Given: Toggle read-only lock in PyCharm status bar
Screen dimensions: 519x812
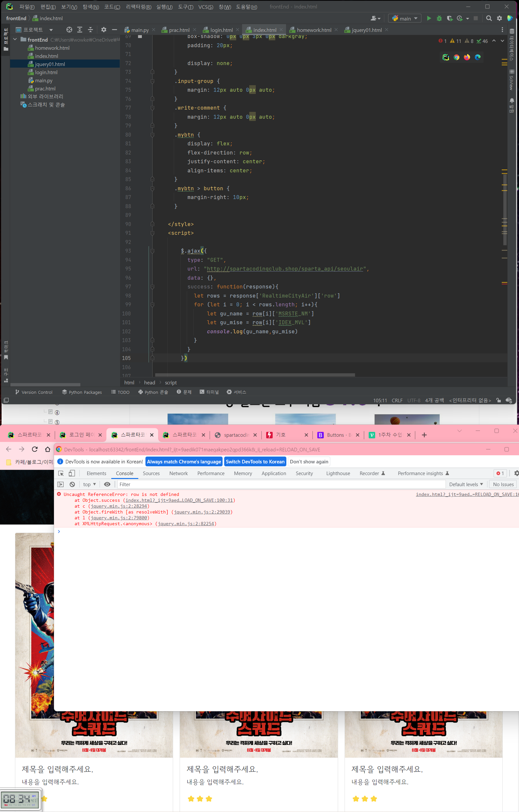Looking at the screenshot, I should coord(499,400).
